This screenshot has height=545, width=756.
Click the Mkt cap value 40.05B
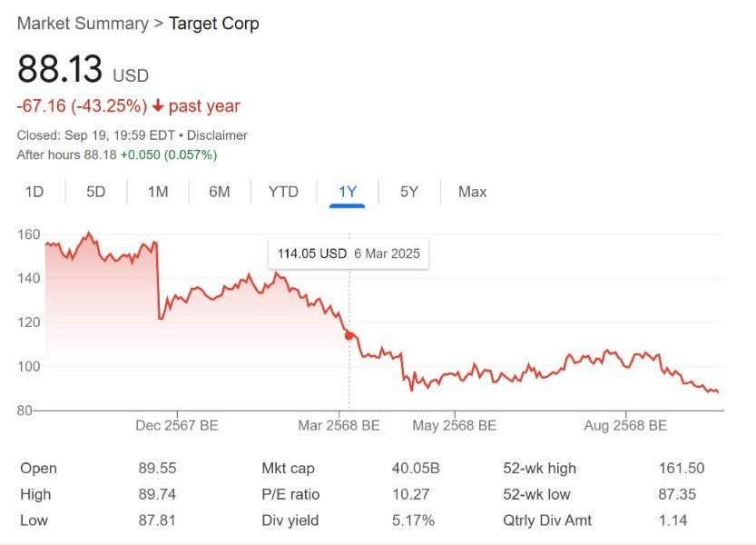[415, 469]
